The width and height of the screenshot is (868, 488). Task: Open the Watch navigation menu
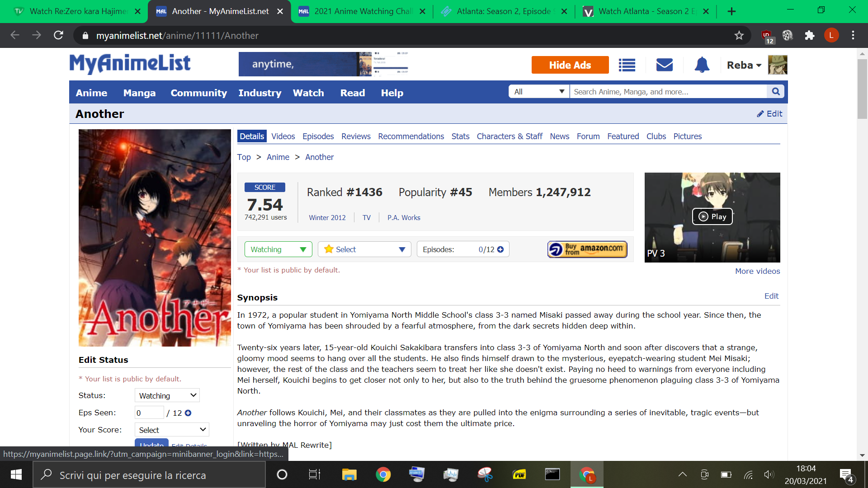coord(308,93)
